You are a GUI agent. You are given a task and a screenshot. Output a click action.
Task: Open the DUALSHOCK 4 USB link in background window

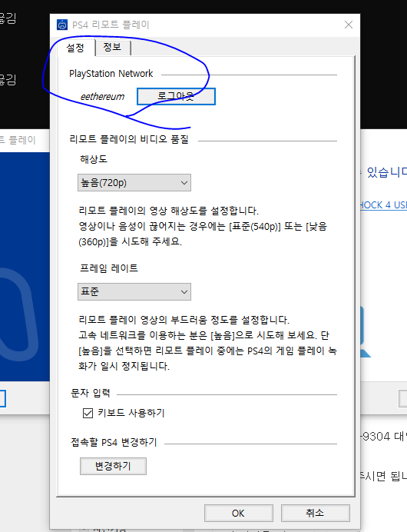383,205
